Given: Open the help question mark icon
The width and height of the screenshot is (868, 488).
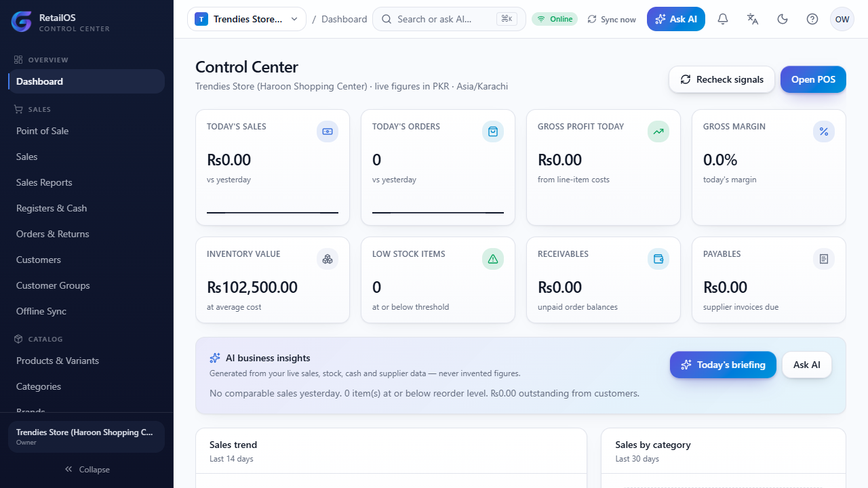Looking at the screenshot, I should [812, 19].
